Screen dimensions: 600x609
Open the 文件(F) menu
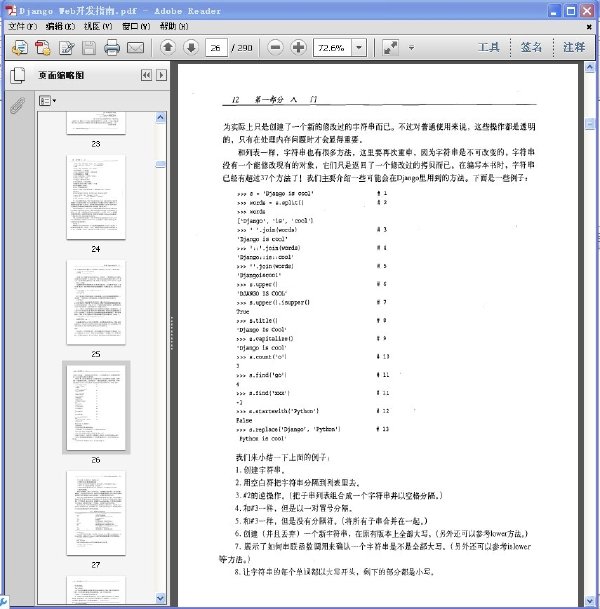[x=23, y=26]
